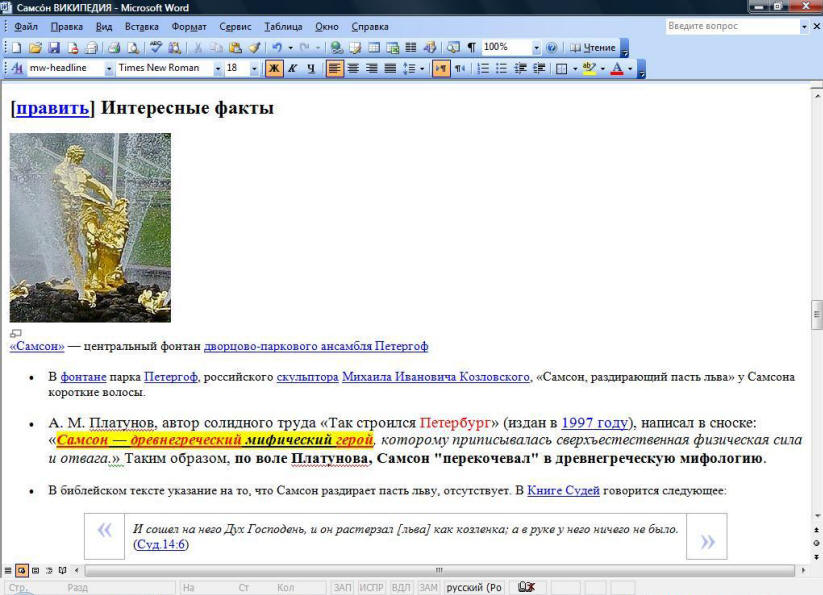This screenshot has height=595, width=823.
Task: Open the 'Книге Судей' link
Action: coord(563,491)
